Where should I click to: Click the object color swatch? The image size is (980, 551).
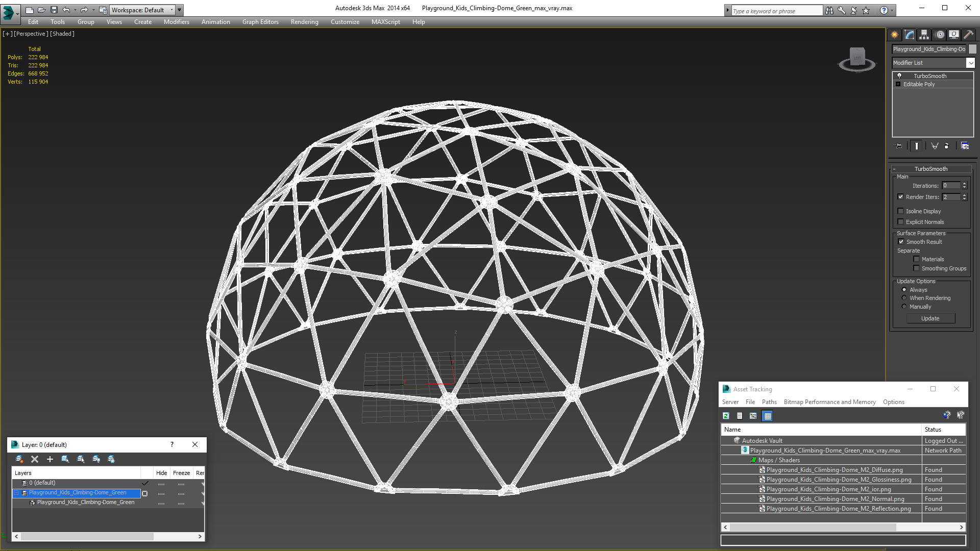972,49
